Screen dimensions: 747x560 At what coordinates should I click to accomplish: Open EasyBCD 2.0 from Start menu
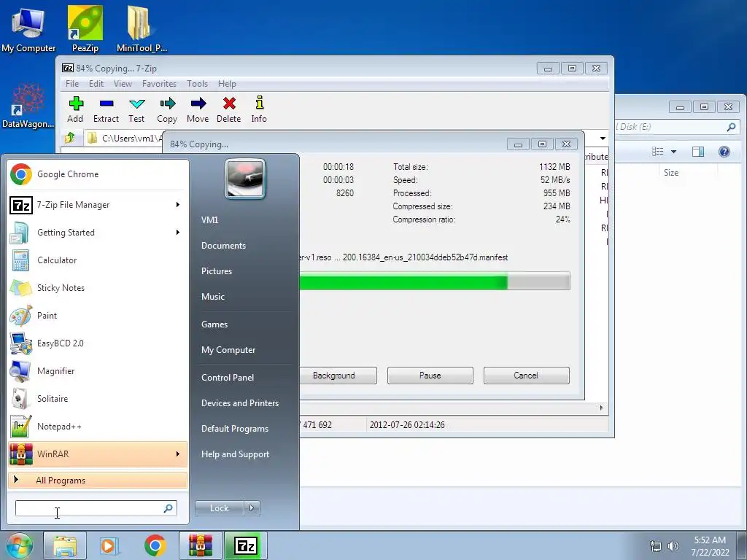tap(98, 343)
